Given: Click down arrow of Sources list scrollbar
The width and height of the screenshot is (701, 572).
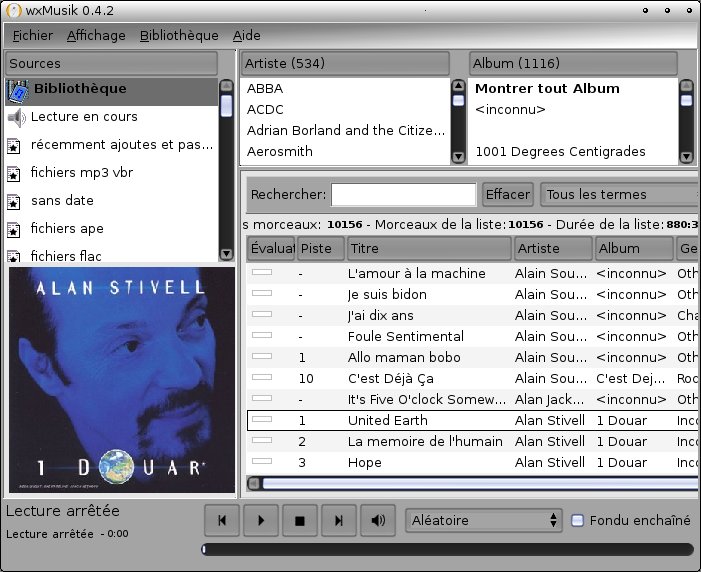Looking at the screenshot, I should coord(227,254).
